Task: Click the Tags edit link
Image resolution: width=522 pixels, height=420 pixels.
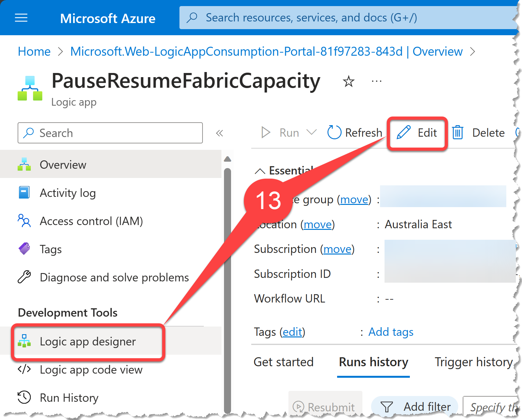Action: tap(293, 332)
